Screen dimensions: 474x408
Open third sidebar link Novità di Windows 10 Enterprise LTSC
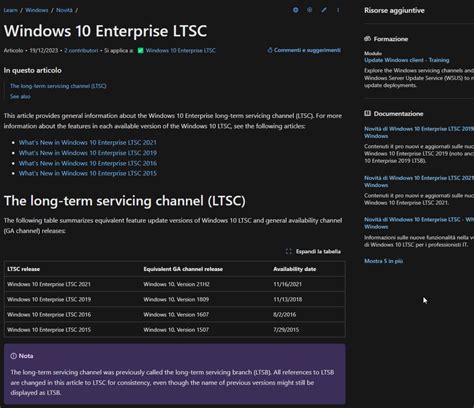tap(419, 223)
